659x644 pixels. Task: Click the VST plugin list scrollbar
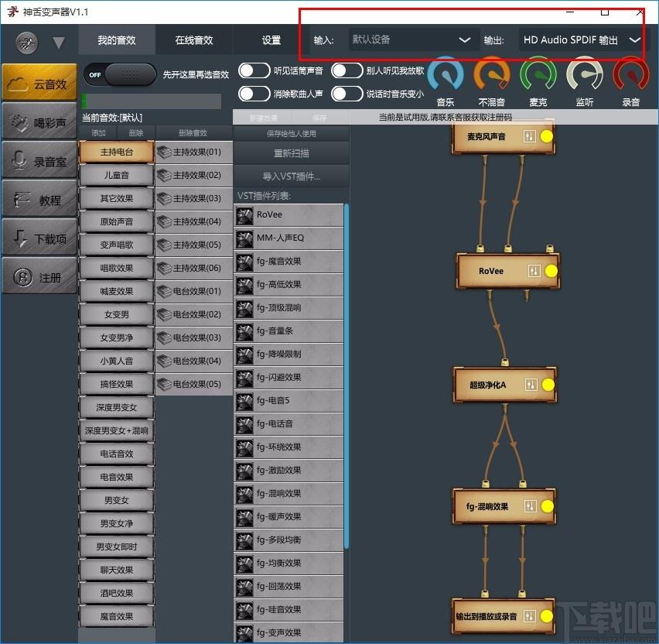pos(347,376)
